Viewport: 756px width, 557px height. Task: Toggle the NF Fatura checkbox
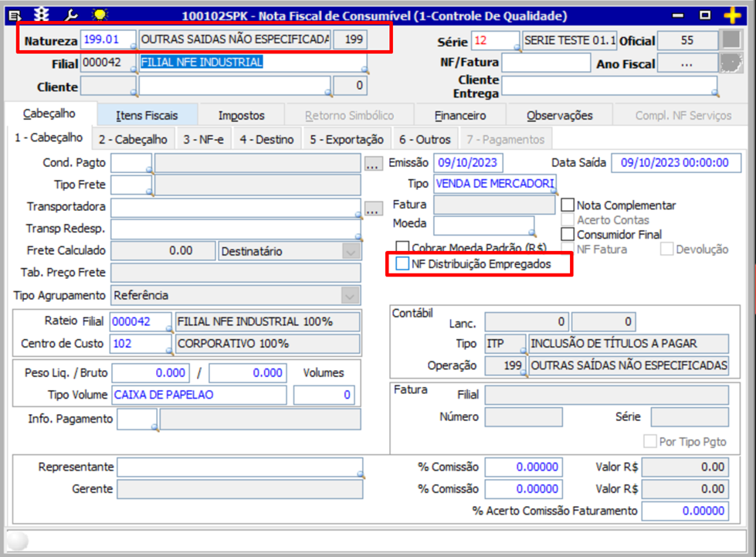pos(568,249)
